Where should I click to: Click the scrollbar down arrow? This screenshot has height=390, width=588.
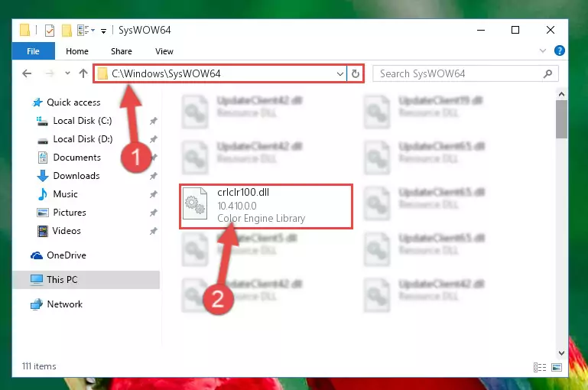[561, 353]
